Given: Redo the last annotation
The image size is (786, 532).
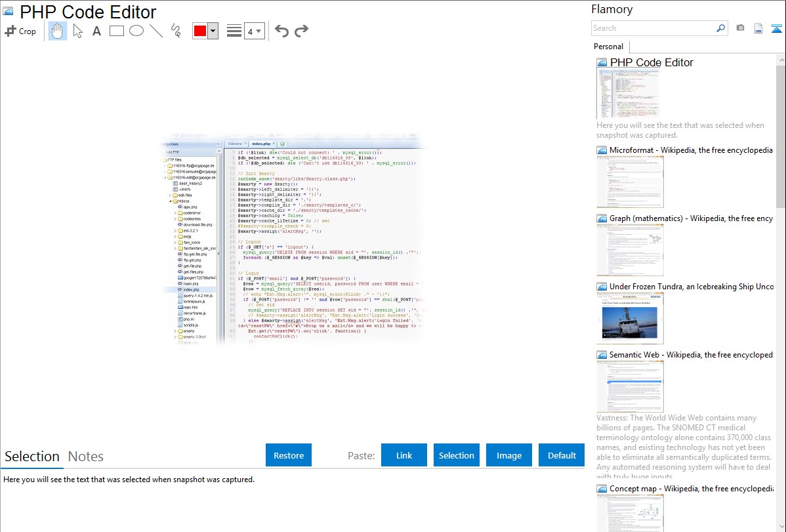Looking at the screenshot, I should [x=301, y=31].
